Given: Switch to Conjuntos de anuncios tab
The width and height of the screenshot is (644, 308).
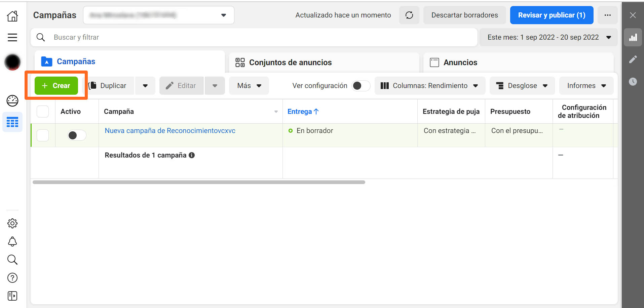Looking at the screenshot, I should (290, 62).
